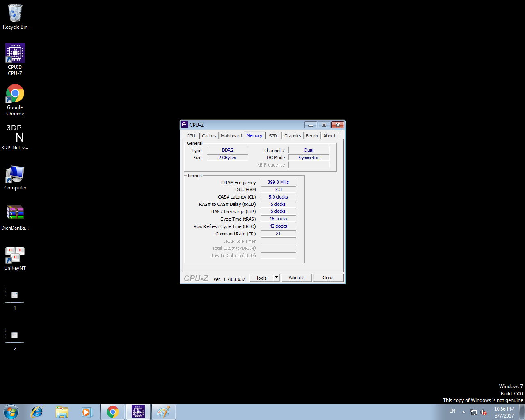Viewport: 525px width, 420px height.
Task: Open the clock showing 10:56 PM
Action: tap(504, 412)
